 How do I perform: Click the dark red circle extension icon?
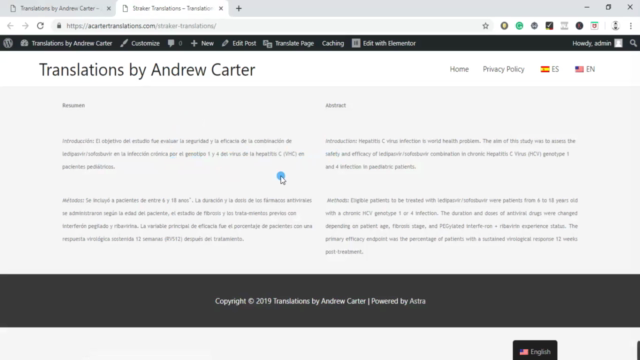579,26
